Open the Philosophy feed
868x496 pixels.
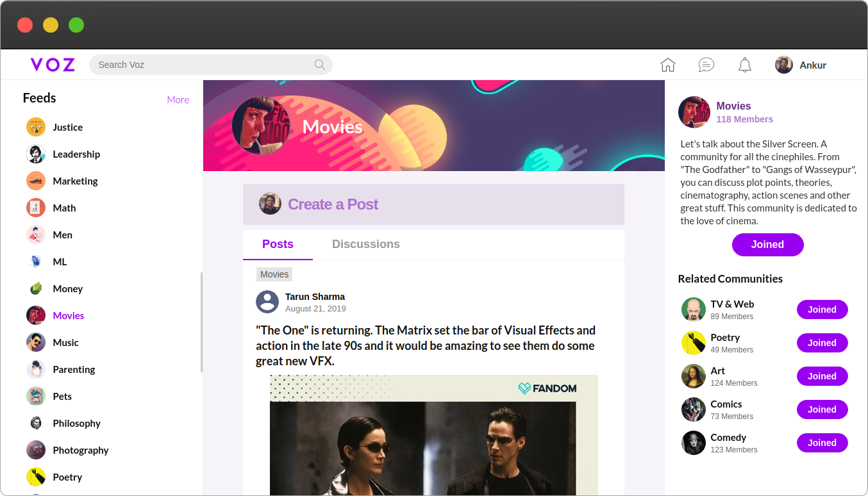tap(77, 423)
